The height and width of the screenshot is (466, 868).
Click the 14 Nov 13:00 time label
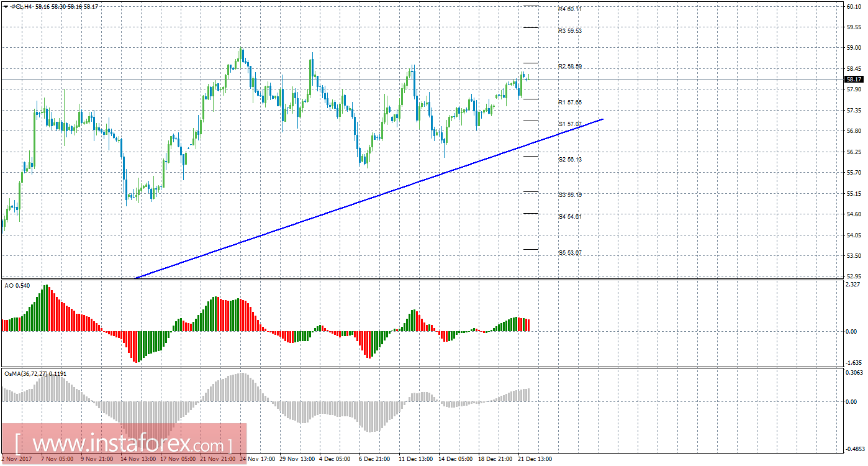[137, 459]
